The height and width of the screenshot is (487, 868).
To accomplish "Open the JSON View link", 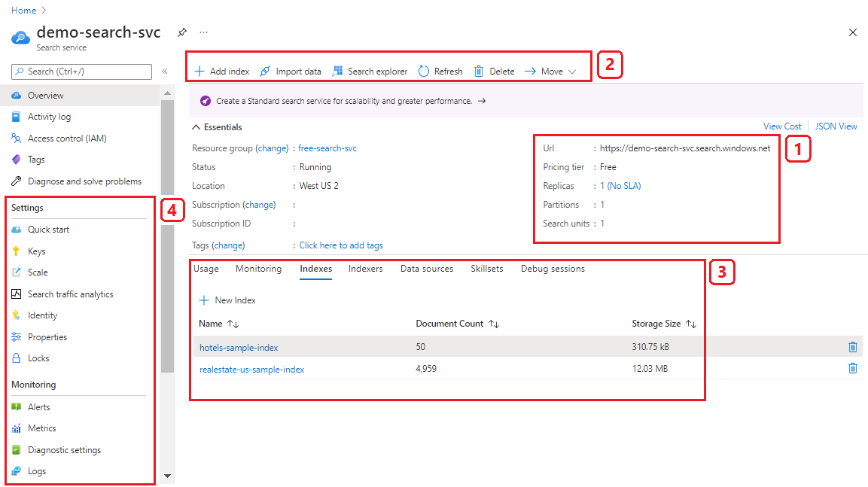I will tap(836, 126).
